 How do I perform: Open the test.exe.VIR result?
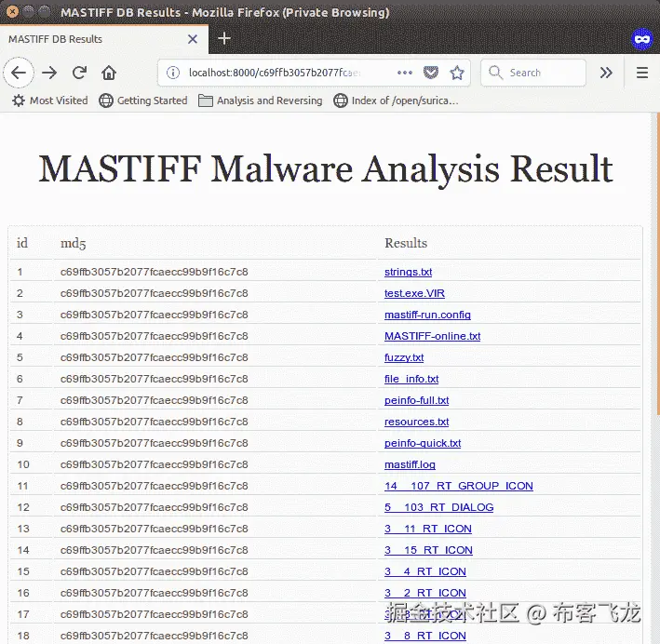tap(414, 293)
